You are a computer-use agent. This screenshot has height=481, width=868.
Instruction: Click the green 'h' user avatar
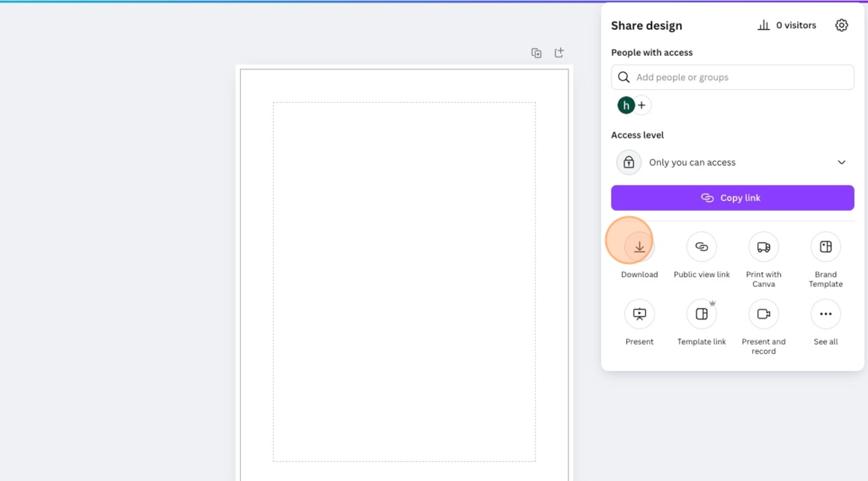click(x=626, y=105)
